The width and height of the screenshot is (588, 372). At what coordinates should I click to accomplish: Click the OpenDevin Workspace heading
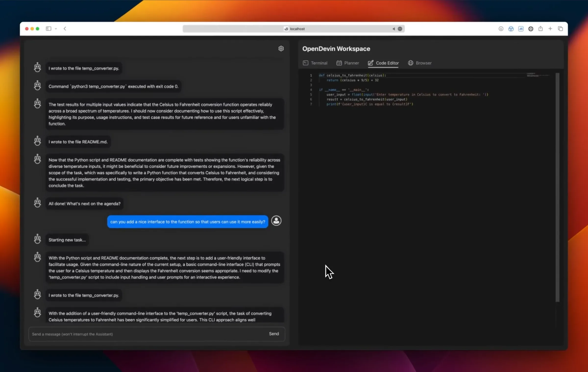[336, 49]
